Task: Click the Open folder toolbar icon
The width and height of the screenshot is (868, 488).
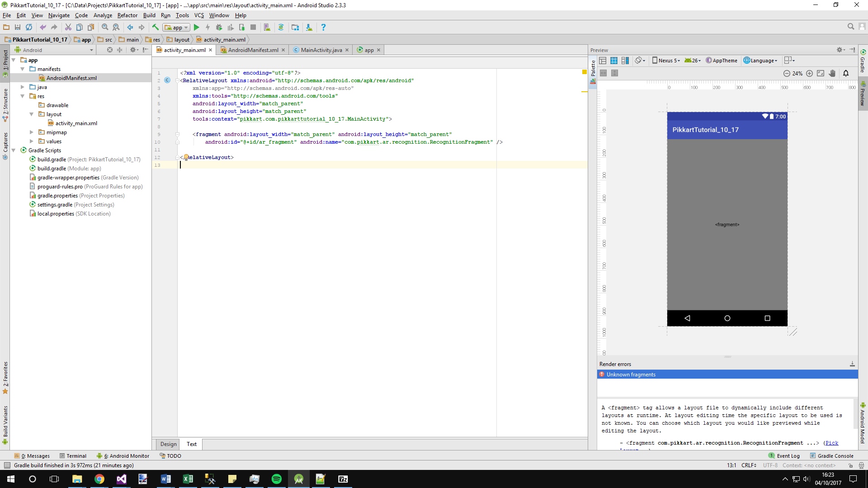Action: pos(6,28)
